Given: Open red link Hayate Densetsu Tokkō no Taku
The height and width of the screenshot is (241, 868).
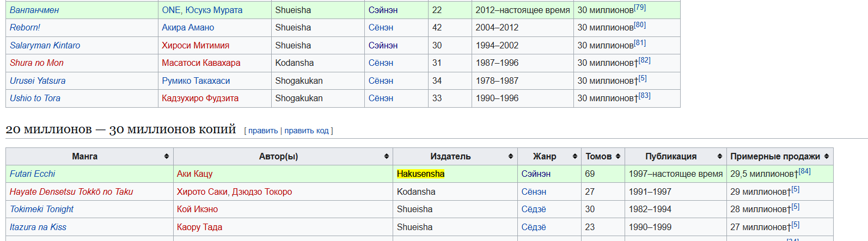Looking at the screenshot, I should (x=71, y=191).
